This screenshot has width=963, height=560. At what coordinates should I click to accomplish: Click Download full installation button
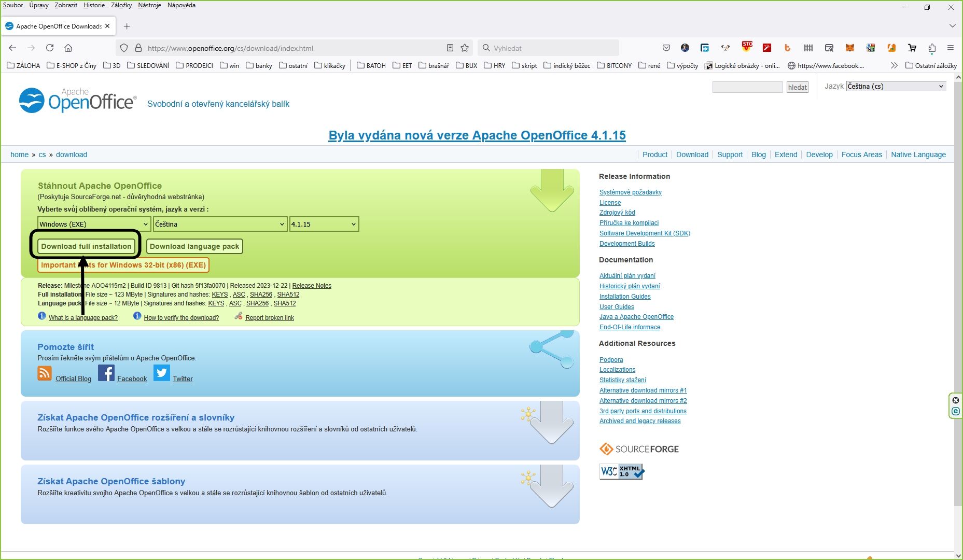(x=86, y=246)
